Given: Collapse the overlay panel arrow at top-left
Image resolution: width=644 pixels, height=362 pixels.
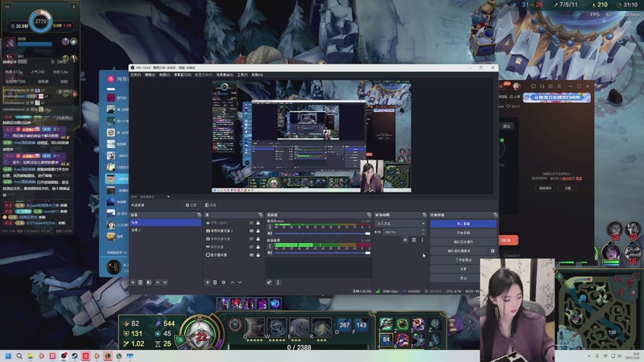Looking at the screenshot, I should 73,6.
